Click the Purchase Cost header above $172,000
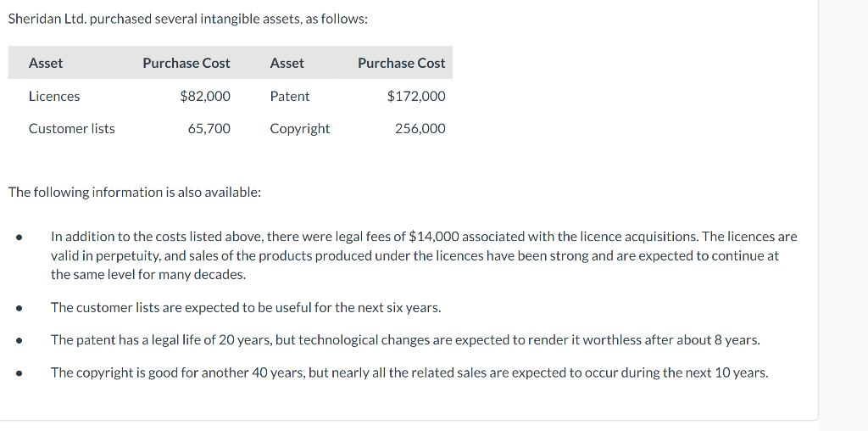Screen dimensions: 868x431 pos(401,63)
